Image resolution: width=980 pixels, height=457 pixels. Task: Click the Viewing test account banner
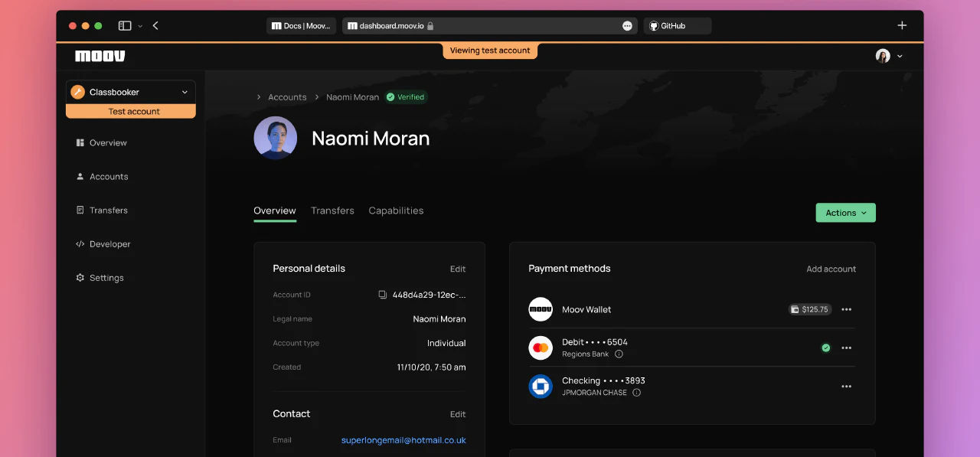click(490, 51)
